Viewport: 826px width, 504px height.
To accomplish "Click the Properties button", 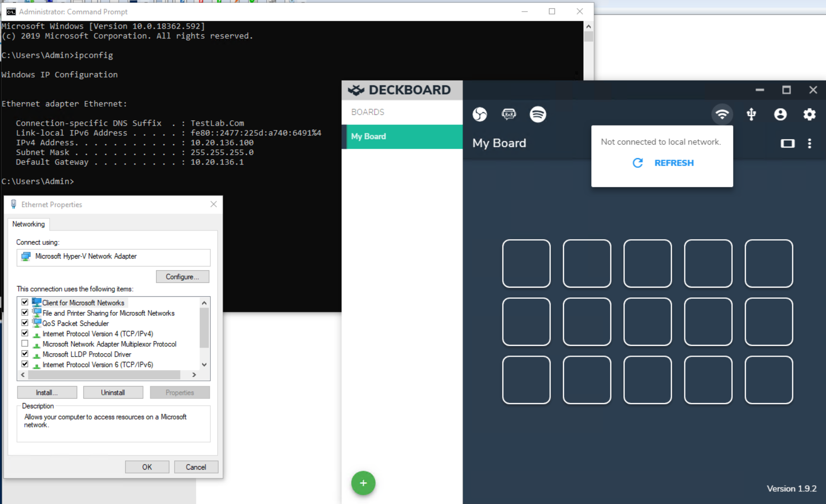I will [x=180, y=392].
